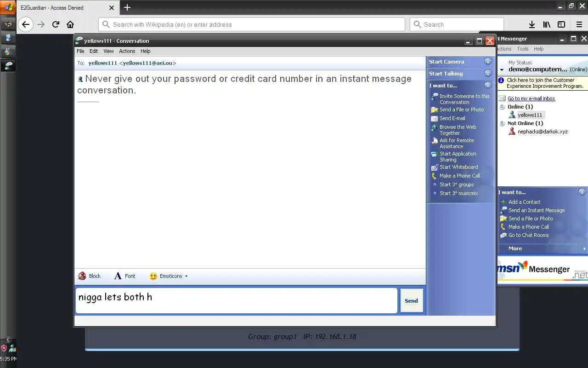This screenshot has width=588, height=368.
Task: Click the Send a File or Photo icon in Conversation
Action: 434,110
